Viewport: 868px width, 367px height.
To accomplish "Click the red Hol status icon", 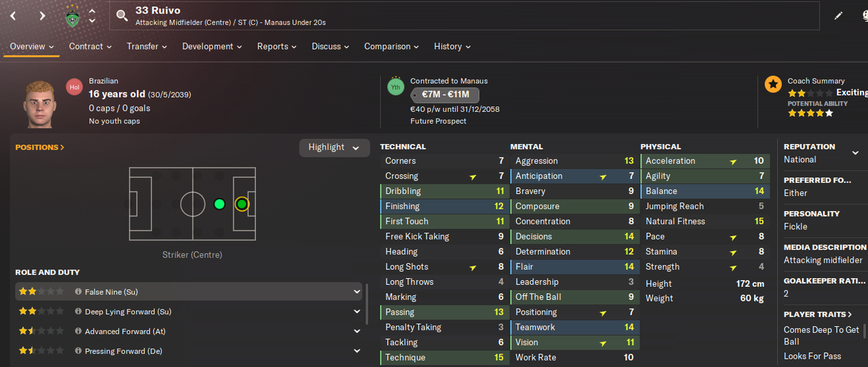I will (75, 87).
